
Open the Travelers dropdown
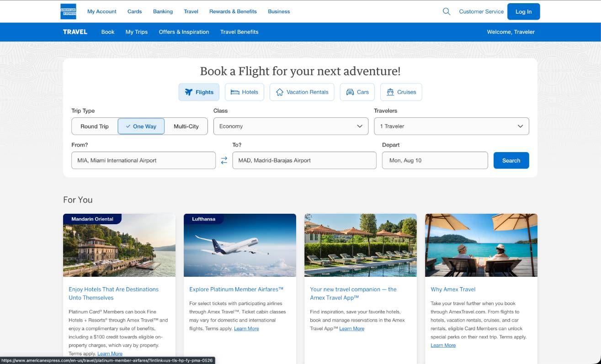tap(452, 126)
